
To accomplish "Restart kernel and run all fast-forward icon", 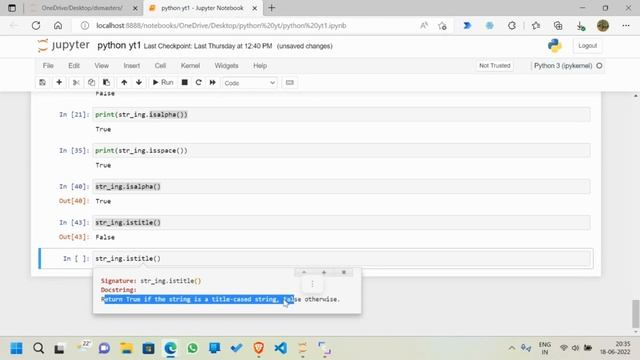I will 213,82.
